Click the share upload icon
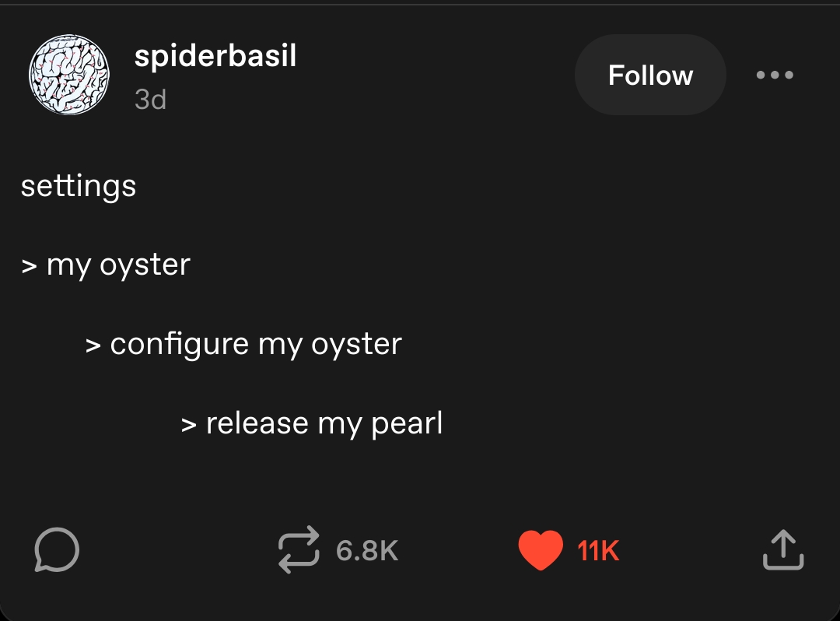The width and height of the screenshot is (840, 621). click(782, 550)
